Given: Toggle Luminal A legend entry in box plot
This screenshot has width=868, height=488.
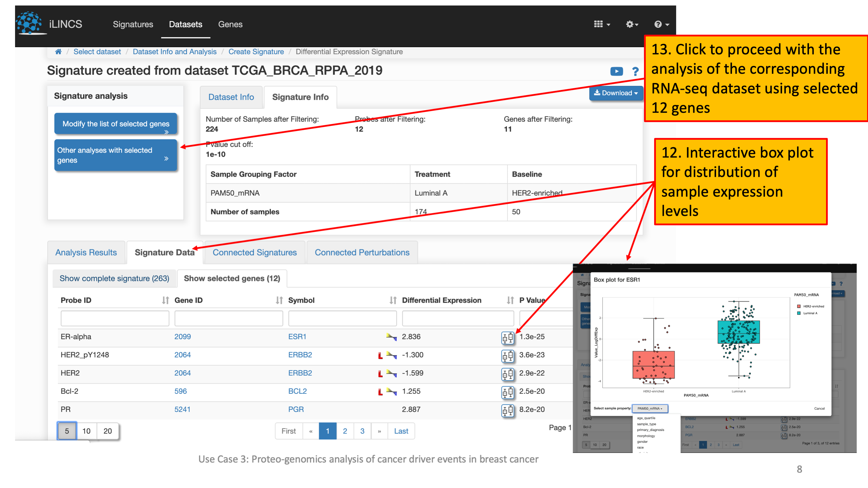Looking at the screenshot, I should tap(807, 313).
